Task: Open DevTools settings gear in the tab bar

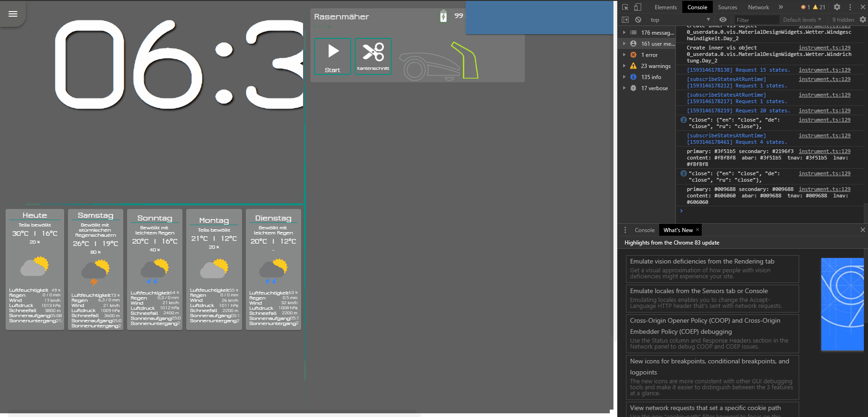Action: (x=837, y=7)
